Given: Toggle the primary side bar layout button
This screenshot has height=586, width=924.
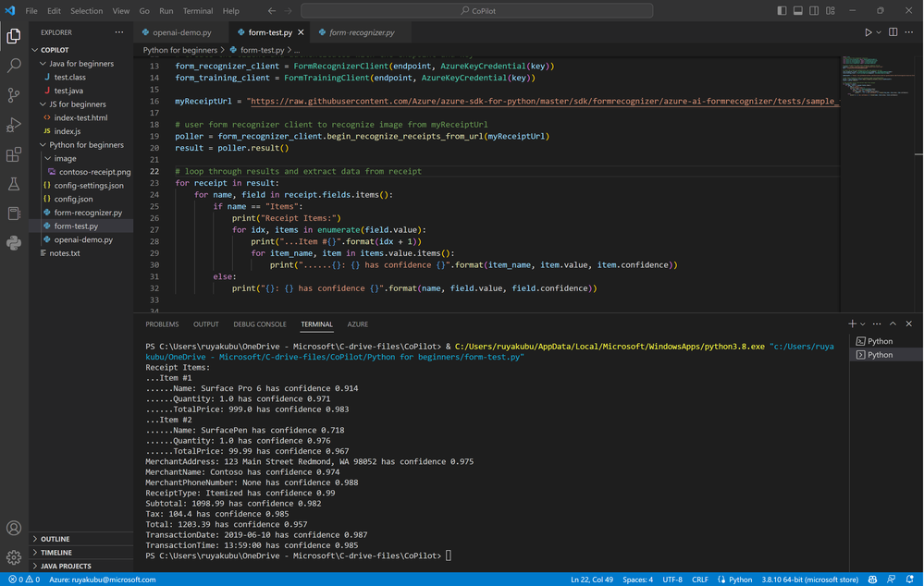Looking at the screenshot, I should pyautogui.click(x=782, y=11).
